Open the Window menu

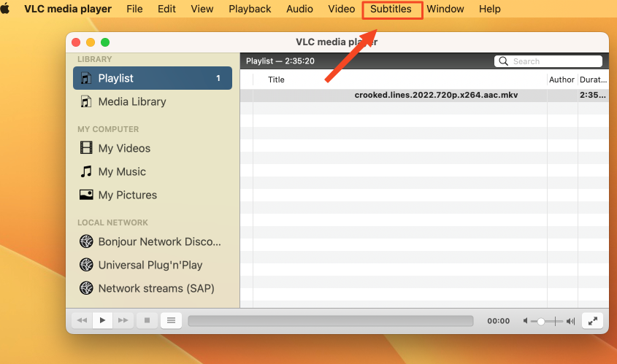(445, 9)
